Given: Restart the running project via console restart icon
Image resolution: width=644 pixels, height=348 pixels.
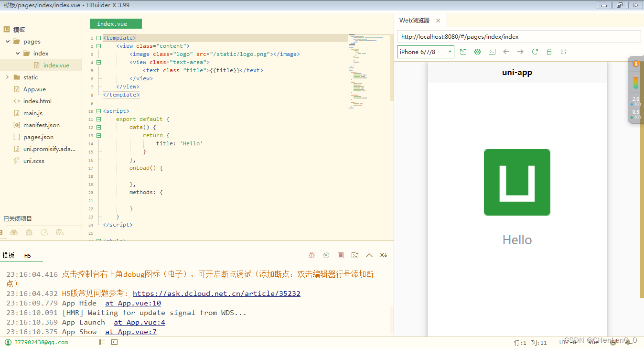Looking at the screenshot, I should pos(326,255).
